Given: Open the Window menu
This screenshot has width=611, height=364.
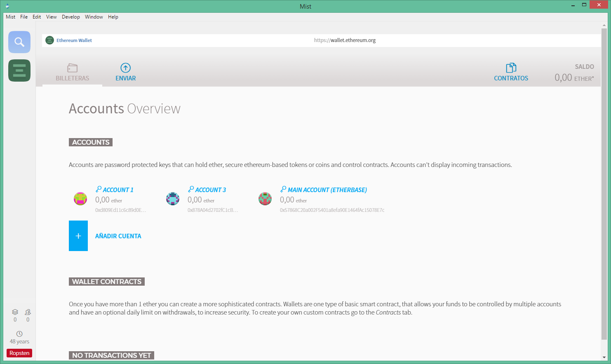Looking at the screenshot, I should (x=94, y=17).
